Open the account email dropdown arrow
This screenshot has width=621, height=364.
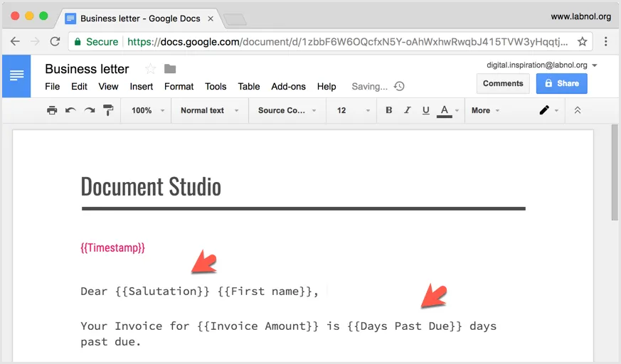tap(595, 65)
